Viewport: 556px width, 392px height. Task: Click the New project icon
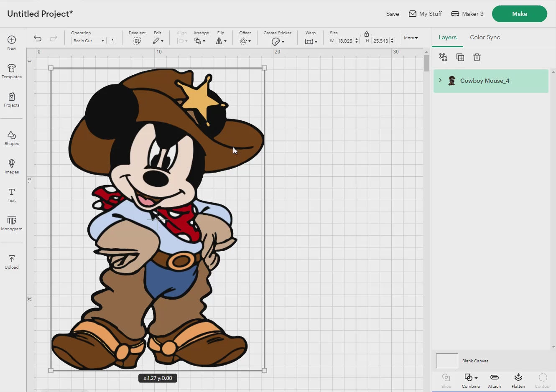(12, 42)
